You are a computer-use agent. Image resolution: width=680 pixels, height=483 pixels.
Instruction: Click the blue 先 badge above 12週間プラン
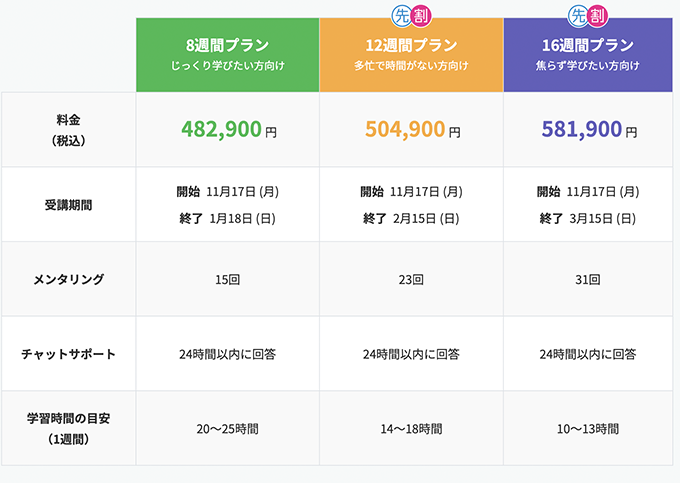[x=401, y=15]
